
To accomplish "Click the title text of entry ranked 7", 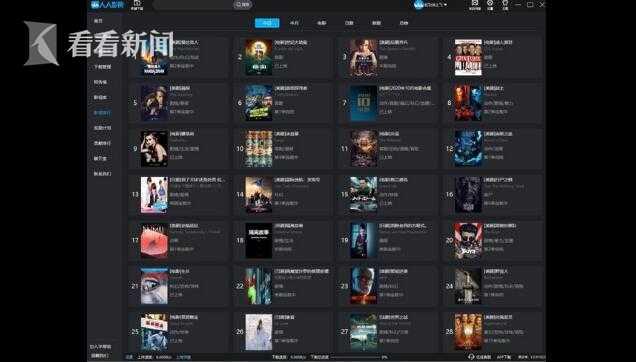I will 405,88.
